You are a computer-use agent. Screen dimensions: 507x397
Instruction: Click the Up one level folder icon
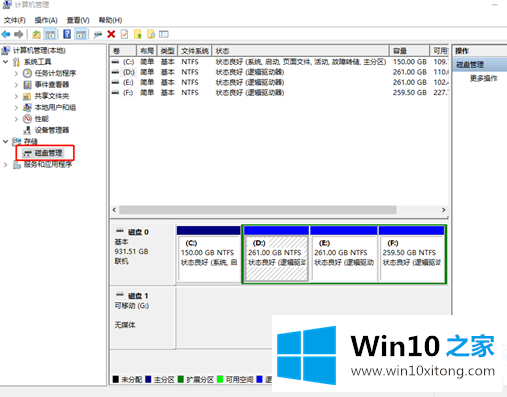[x=36, y=34]
